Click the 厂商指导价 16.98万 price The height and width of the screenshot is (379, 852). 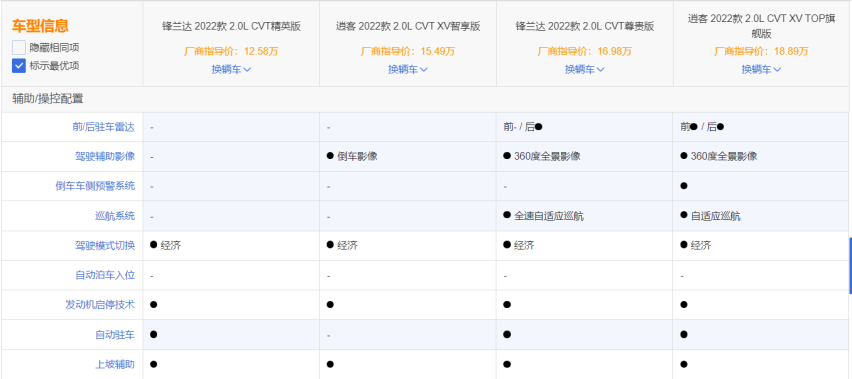coord(585,52)
